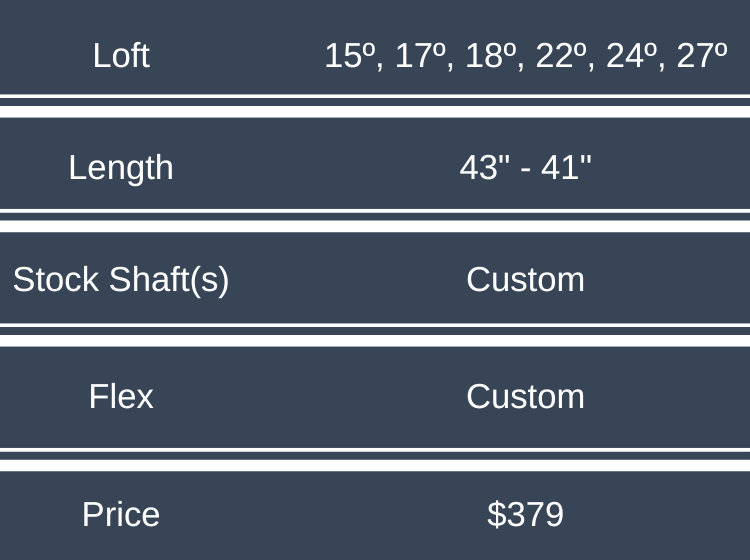Select the 41" length value

click(x=567, y=167)
